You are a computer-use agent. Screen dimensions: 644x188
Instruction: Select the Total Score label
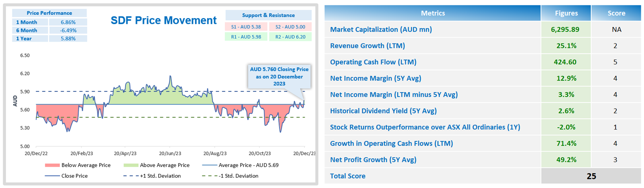[x=348, y=176]
